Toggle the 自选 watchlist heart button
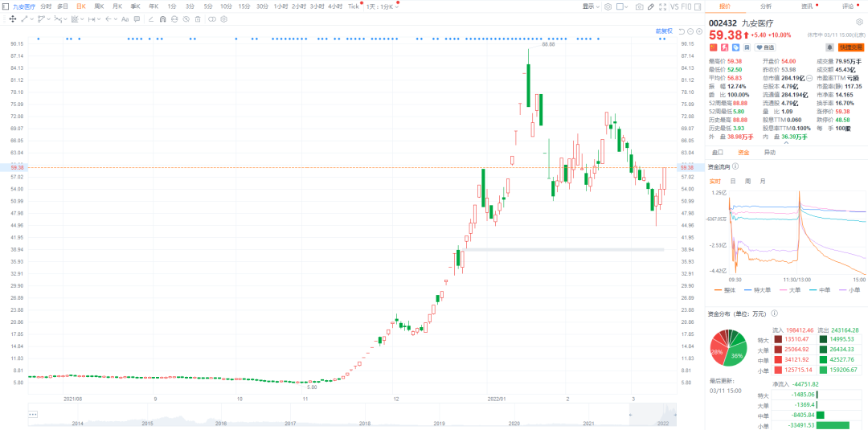868x430 pixels. [x=764, y=47]
